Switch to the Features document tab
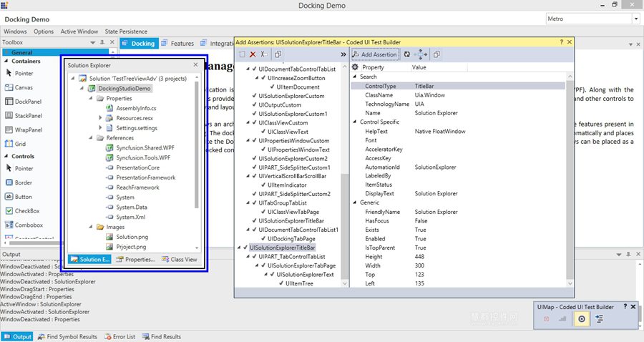This screenshot has width=644, height=342. pyautogui.click(x=177, y=43)
